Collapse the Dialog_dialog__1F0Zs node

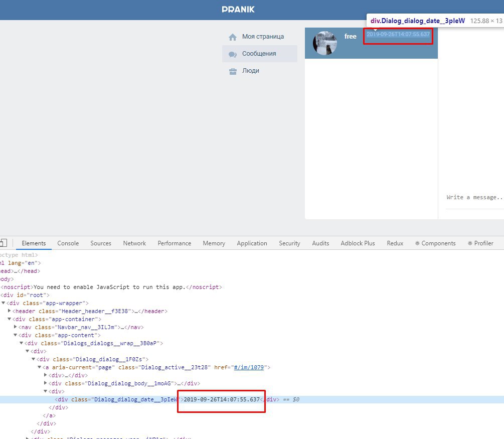pos(34,359)
